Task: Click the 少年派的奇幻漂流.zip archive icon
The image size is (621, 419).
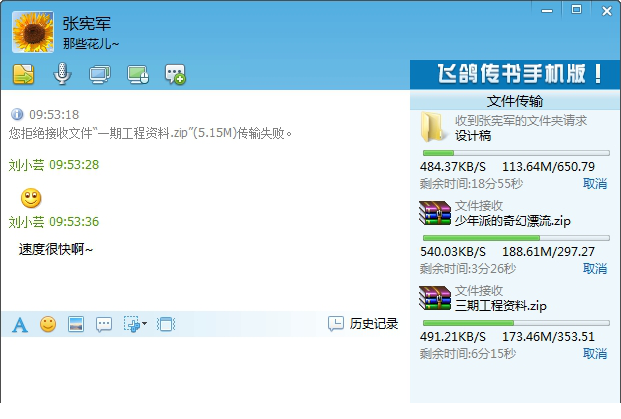Action: point(435,213)
